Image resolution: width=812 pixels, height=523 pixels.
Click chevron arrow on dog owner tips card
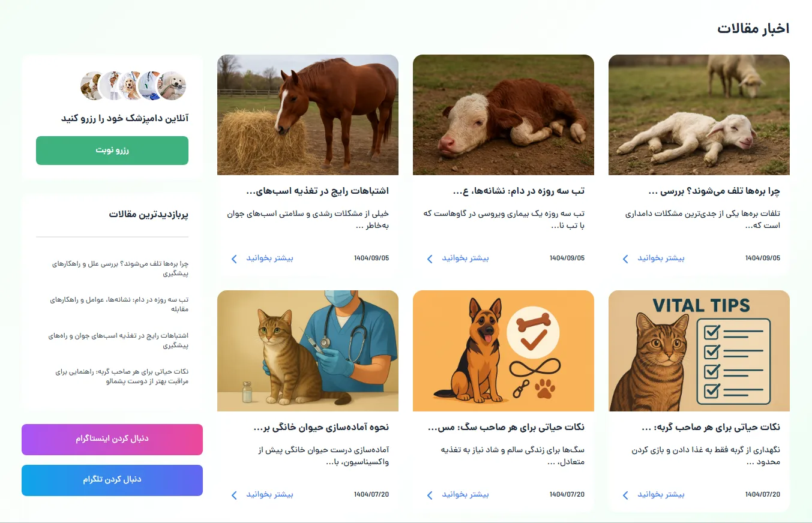(430, 495)
